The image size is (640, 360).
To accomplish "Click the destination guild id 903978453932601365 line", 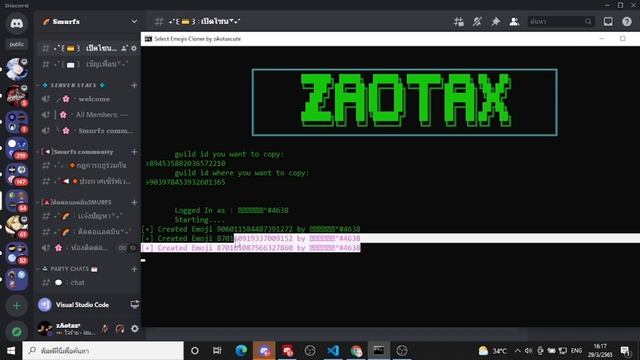I will pyautogui.click(x=185, y=182).
